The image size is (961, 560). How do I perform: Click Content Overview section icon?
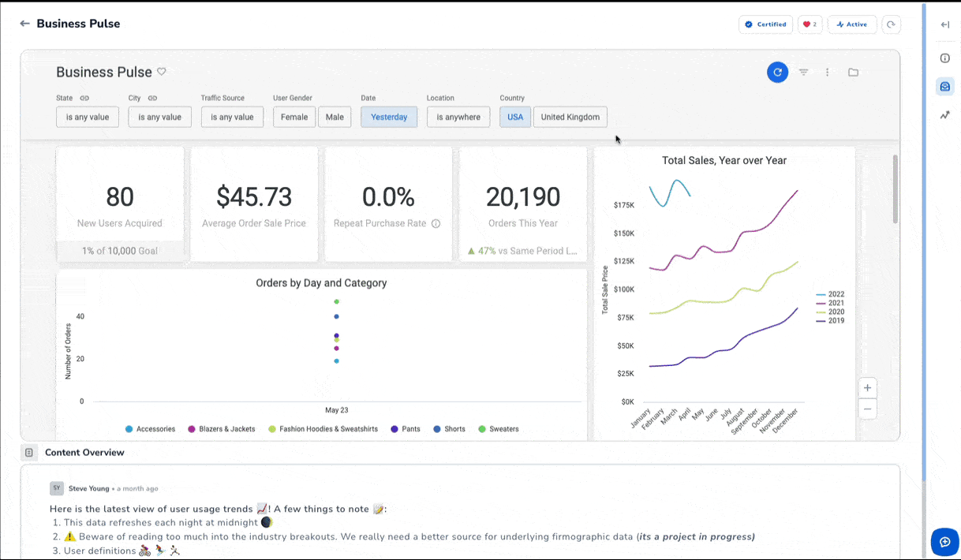(x=29, y=453)
